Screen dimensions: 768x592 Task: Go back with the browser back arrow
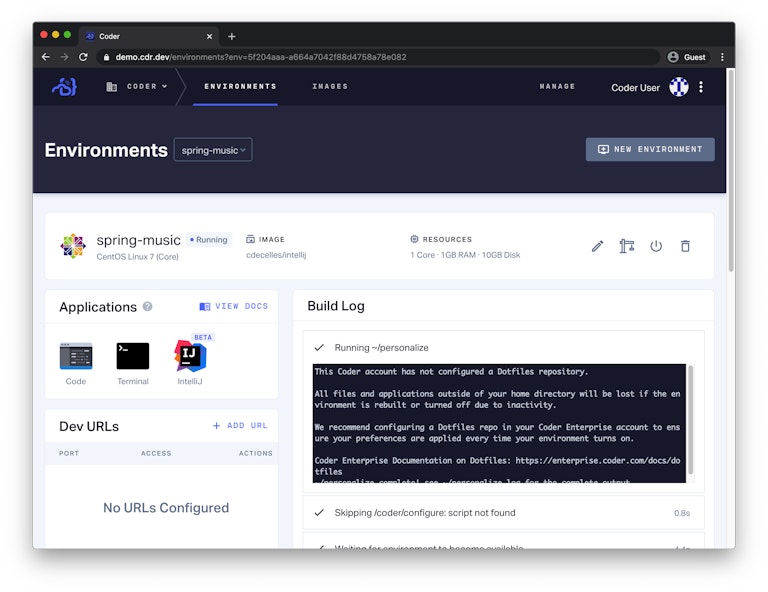(46, 57)
